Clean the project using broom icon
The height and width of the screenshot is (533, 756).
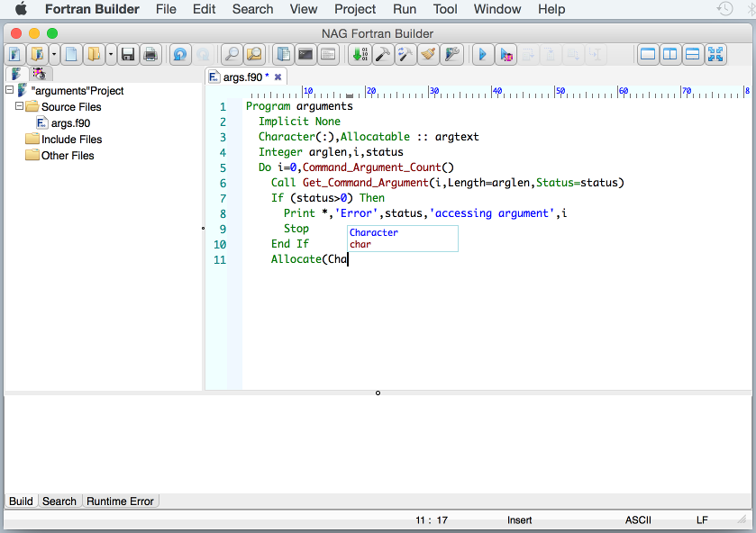428,54
